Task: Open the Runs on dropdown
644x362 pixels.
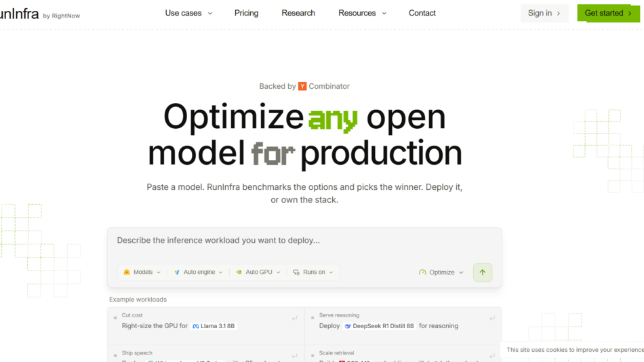Action: (x=313, y=272)
